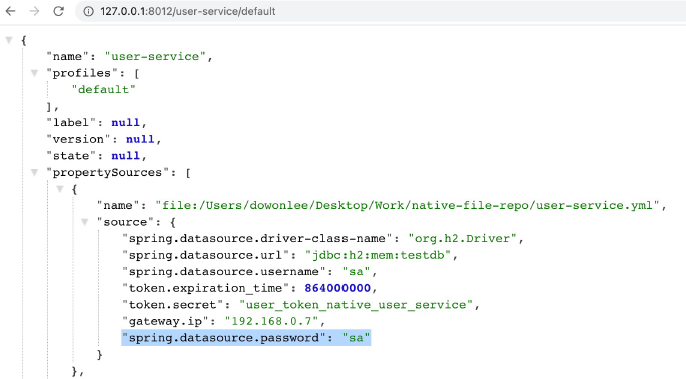Click the "propertySources" key
Viewport: 686px width, 379px height.
[x=108, y=172]
